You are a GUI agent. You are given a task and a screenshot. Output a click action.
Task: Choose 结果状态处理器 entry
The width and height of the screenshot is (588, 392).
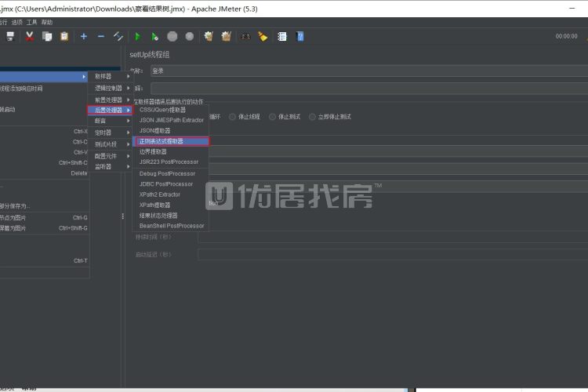click(x=171, y=216)
